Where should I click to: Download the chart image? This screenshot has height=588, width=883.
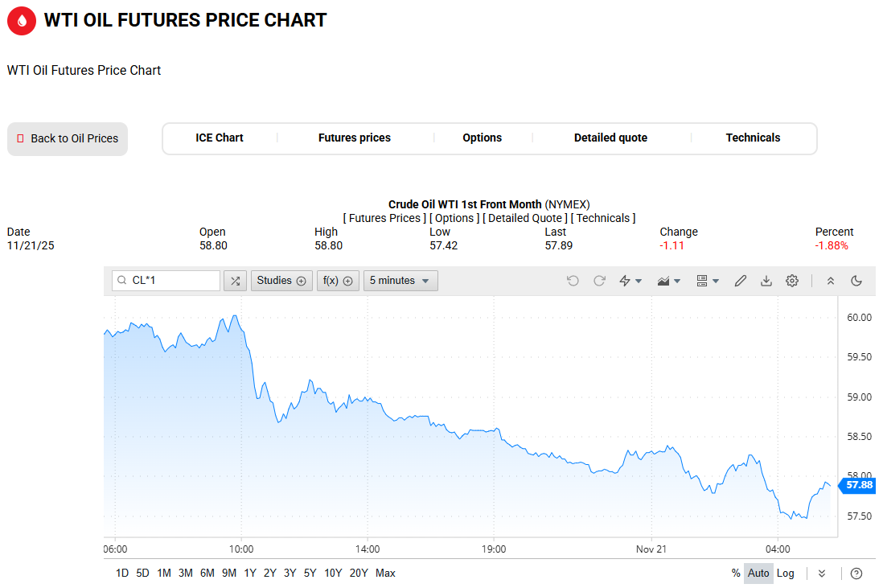pyautogui.click(x=766, y=281)
